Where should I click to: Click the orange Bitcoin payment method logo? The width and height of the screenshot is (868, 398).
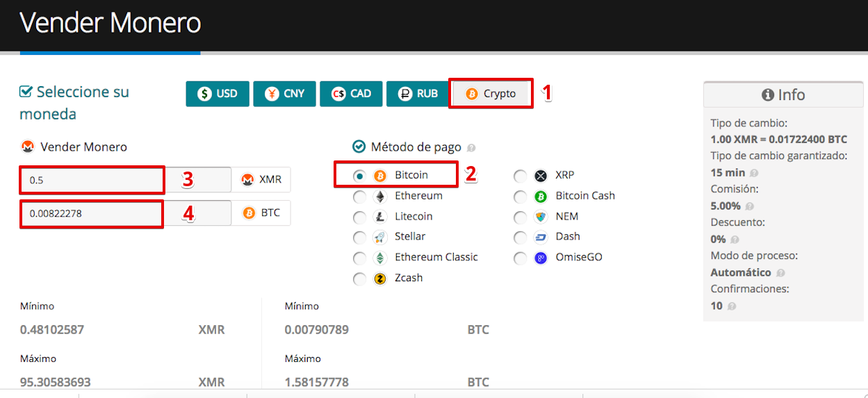(x=380, y=175)
